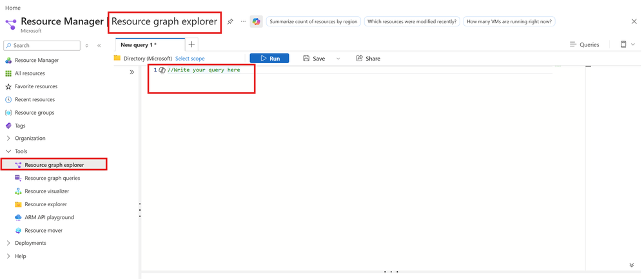Expand the Deployments menu group

coord(8,244)
